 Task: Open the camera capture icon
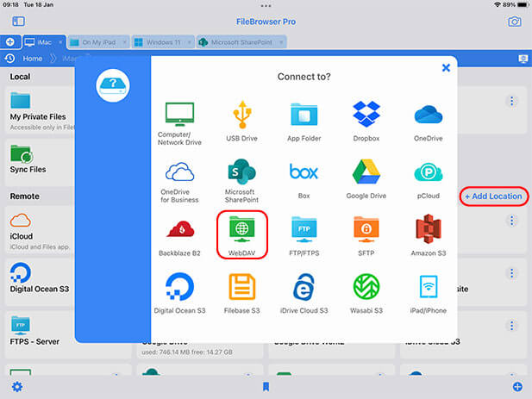click(x=515, y=22)
